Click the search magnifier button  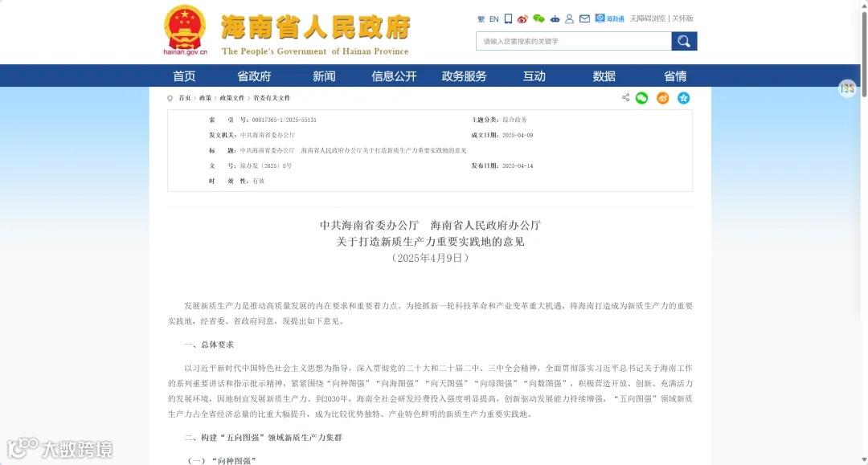pyautogui.click(x=683, y=41)
